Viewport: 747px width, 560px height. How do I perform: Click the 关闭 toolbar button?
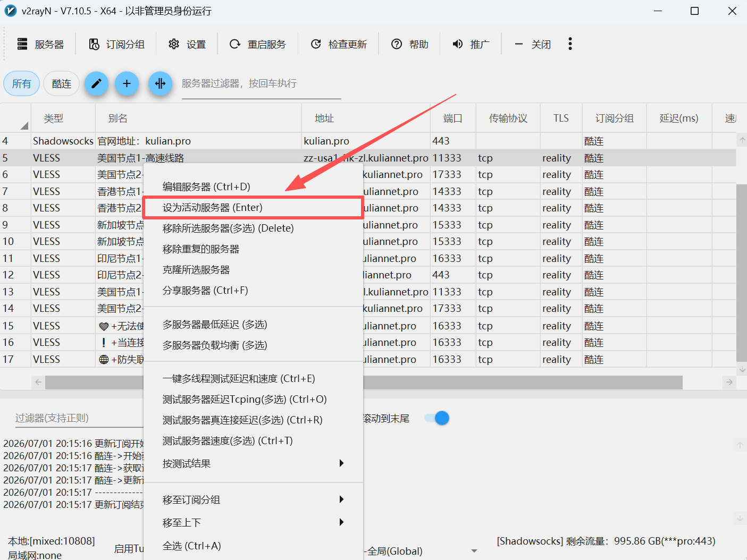pyautogui.click(x=533, y=45)
